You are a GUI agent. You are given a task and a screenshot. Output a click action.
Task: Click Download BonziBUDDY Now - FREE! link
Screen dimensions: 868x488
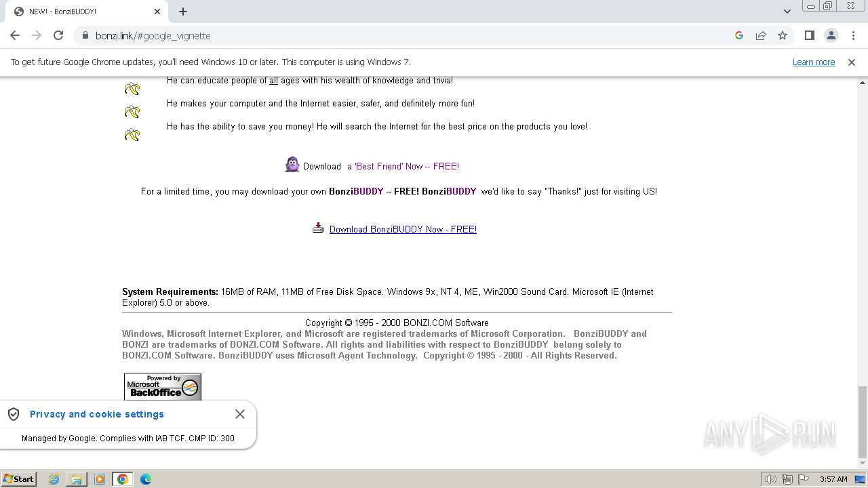pos(403,229)
